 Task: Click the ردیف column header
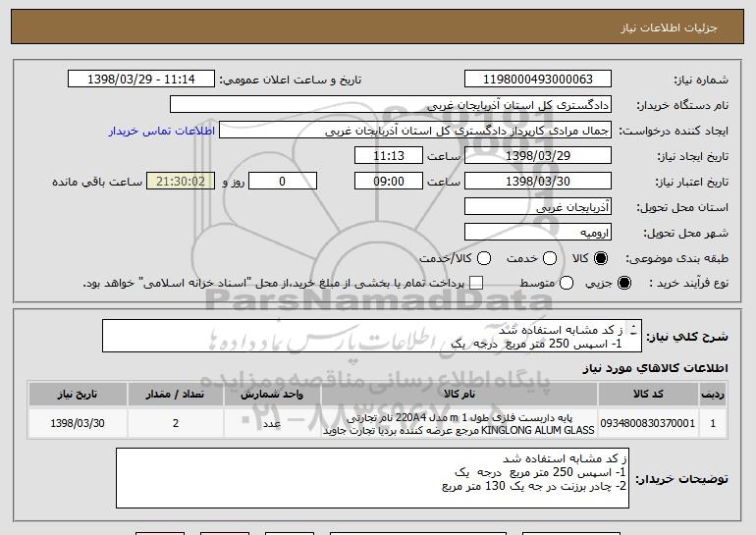713,395
